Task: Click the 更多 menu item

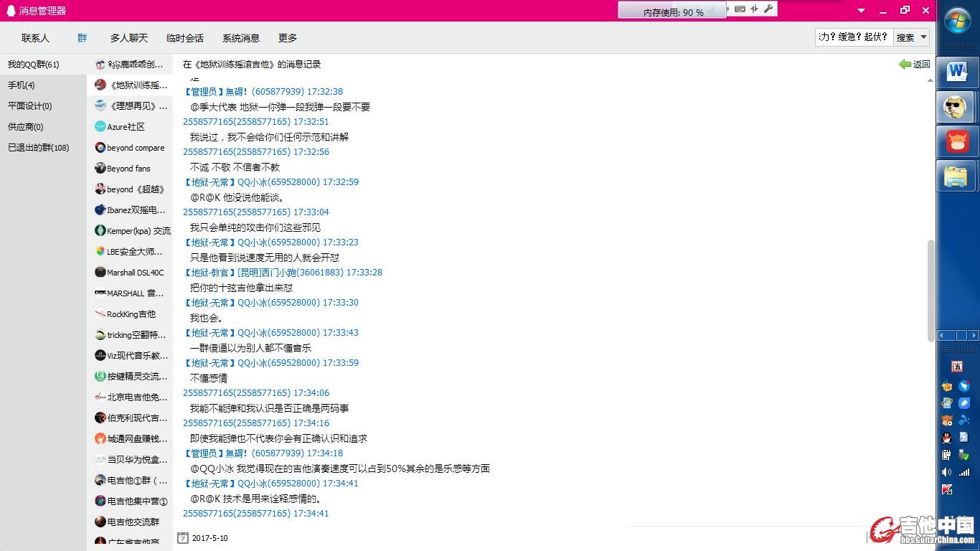Action: tap(288, 38)
